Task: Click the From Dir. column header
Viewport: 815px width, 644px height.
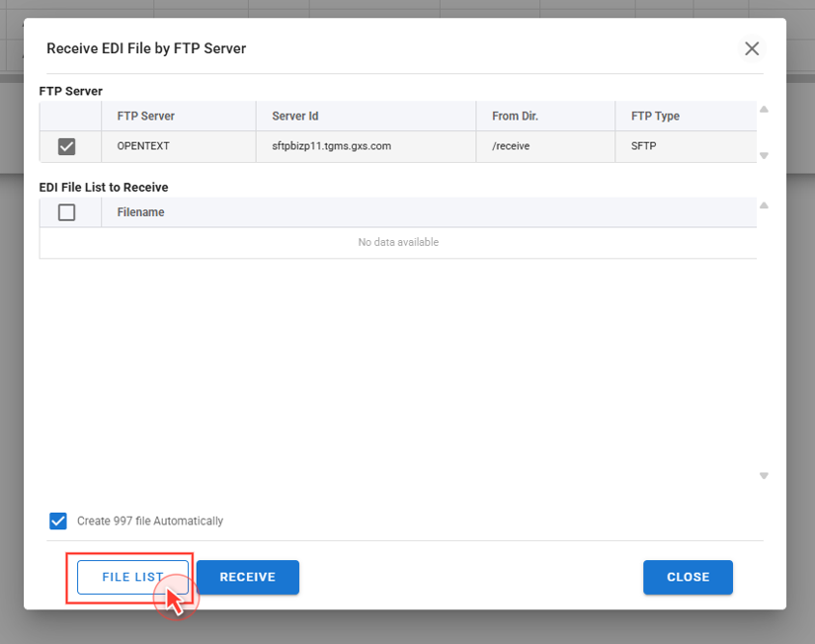Action: pyautogui.click(x=545, y=116)
